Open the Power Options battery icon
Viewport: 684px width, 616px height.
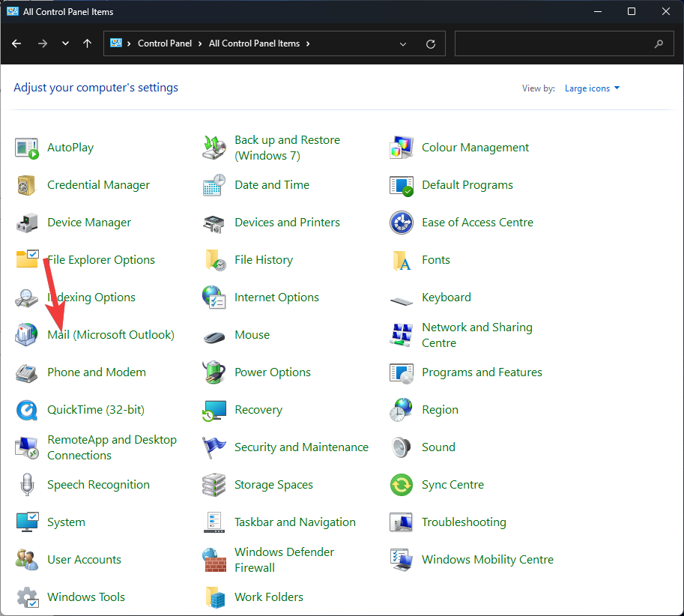point(214,372)
